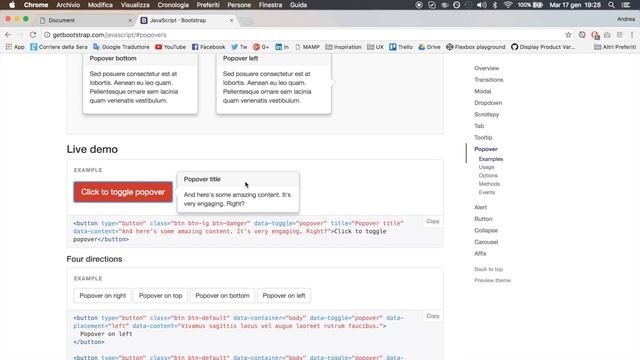The height and width of the screenshot is (360, 640).
Task: Select the JavaScript - Bootstrap tab
Action: coord(186,20)
